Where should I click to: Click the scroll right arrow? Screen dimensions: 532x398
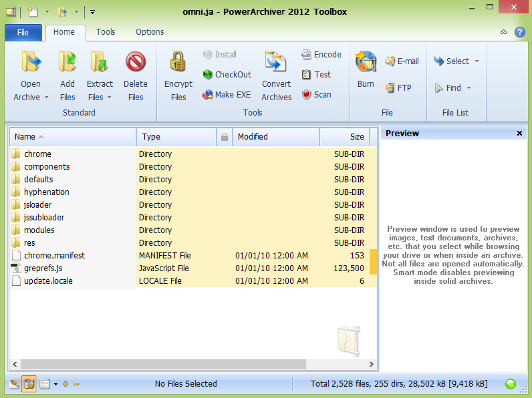pos(372,365)
